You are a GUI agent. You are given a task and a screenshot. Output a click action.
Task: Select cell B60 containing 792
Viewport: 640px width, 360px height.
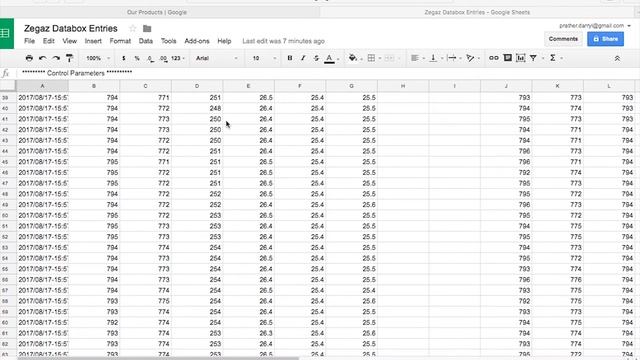[94, 322]
